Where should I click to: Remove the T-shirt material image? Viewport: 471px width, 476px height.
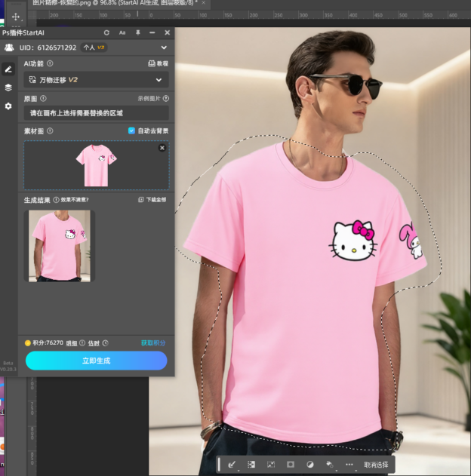click(x=162, y=148)
